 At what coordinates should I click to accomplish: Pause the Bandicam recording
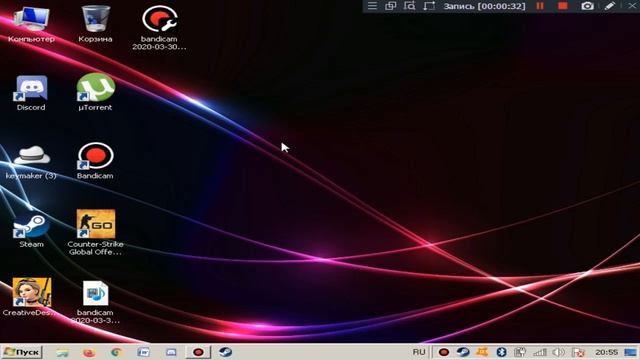540,6
